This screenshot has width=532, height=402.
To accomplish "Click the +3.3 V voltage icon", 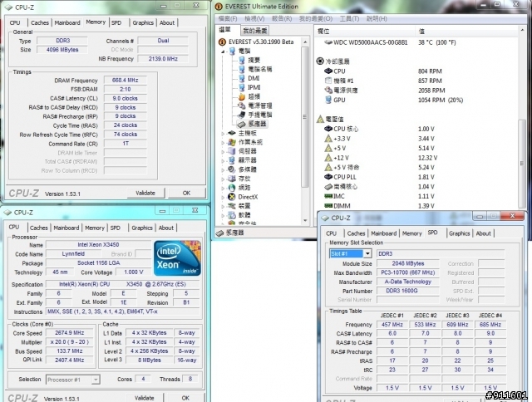I will [328, 139].
